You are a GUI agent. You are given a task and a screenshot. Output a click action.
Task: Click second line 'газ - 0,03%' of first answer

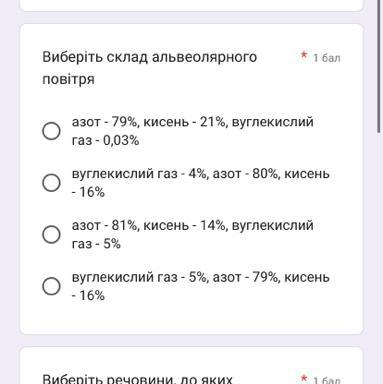point(105,140)
